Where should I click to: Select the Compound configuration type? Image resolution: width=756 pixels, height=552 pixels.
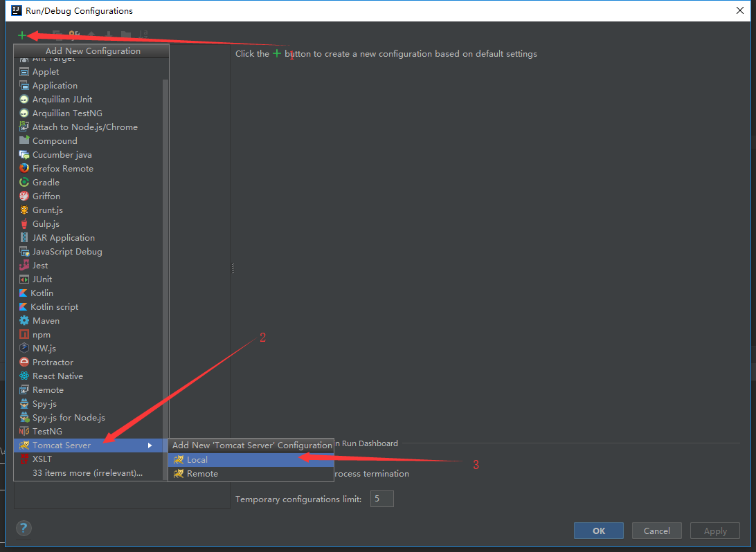(91, 141)
